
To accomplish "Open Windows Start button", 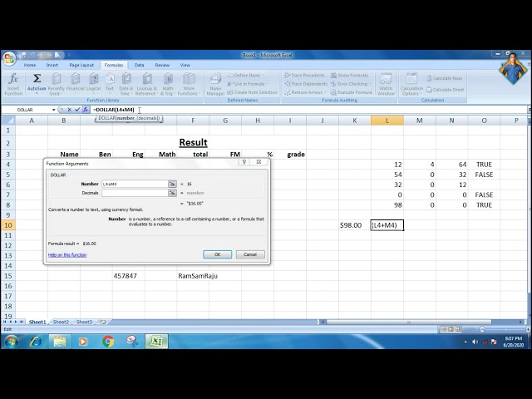I will point(11,342).
